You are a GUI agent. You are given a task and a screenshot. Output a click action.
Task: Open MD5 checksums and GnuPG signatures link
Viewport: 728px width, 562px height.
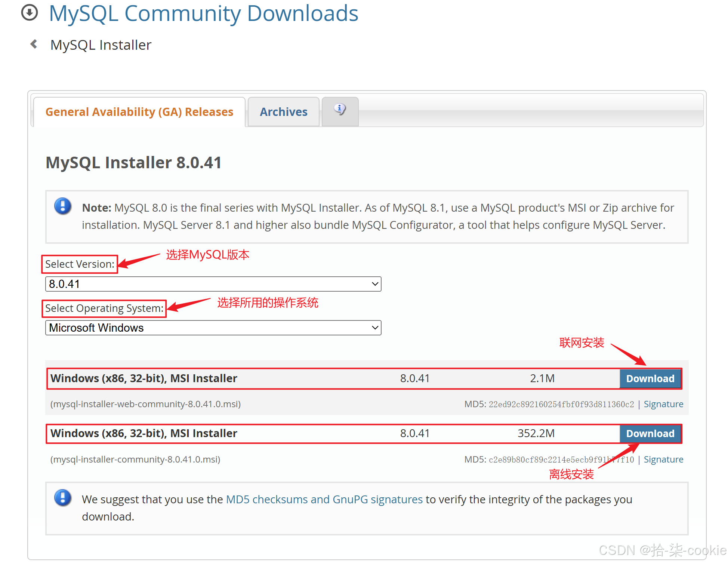[324, 500]
